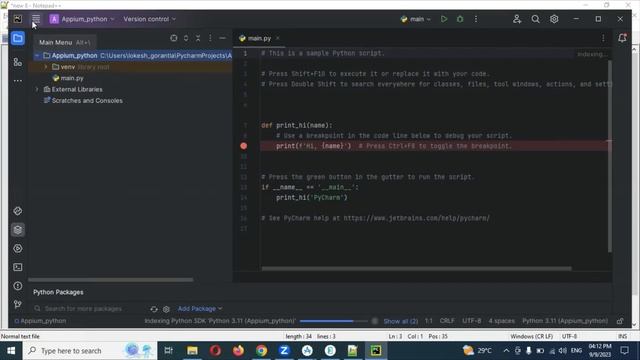Open editor tab options kebab icon
Viewport: 640px width, 360px height.
click(x=603, y=38)
